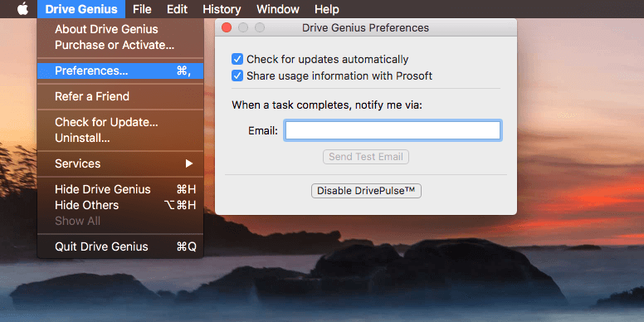Open the Window menu
The height and width of the screenshot is (322, 644).
278,9
